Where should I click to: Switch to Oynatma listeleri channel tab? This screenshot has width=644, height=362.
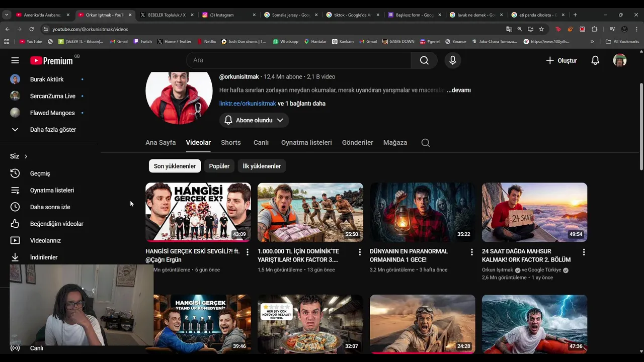coord(306,143)
